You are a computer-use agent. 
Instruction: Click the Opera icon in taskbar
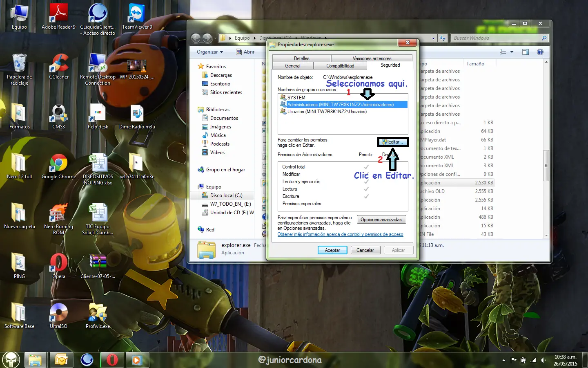click(x=112, y=360)
